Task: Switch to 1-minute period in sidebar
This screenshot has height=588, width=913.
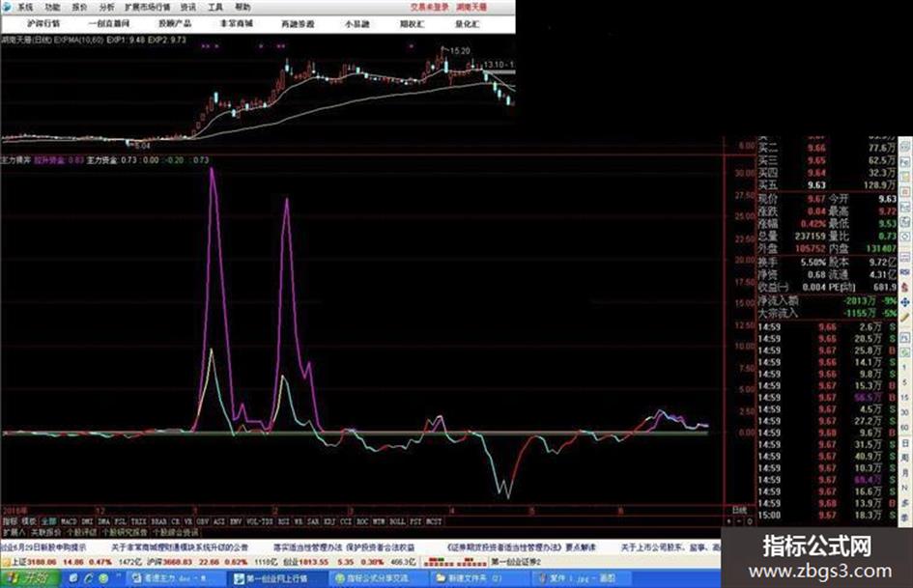Action: pos(905,368)
